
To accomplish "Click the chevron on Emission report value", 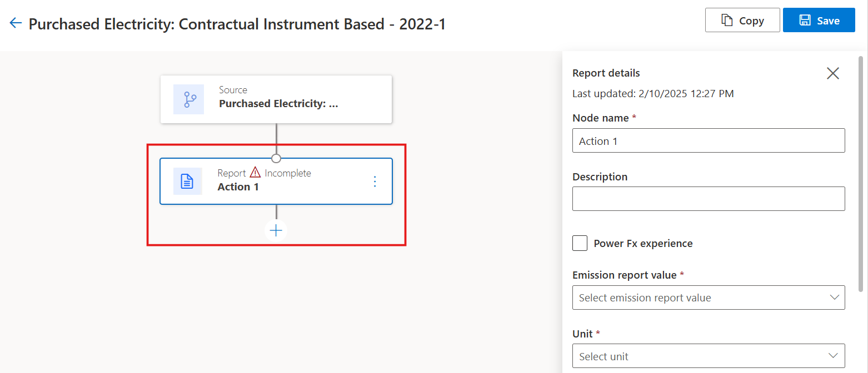I will tap(834, 298).
